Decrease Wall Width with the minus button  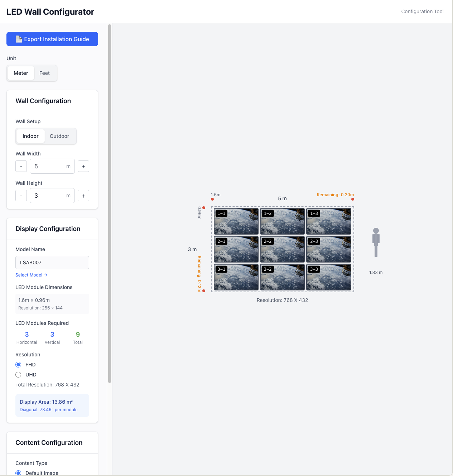[21, 166]
